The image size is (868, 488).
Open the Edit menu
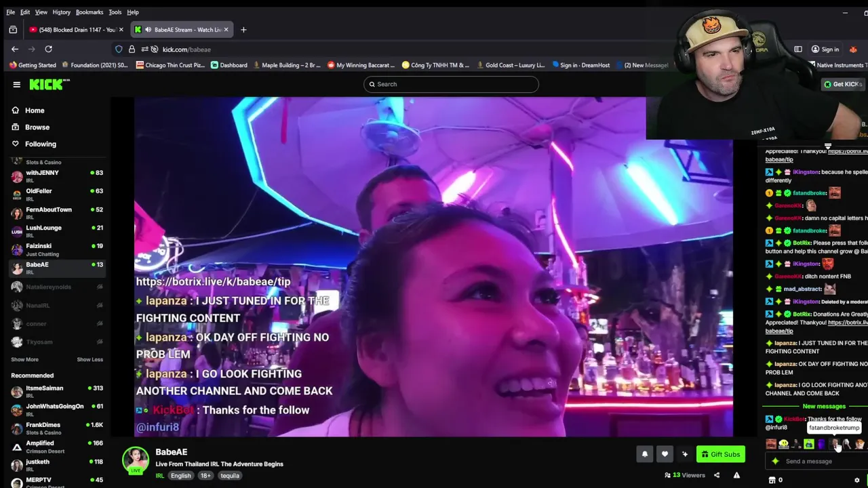tap(25, 12)
